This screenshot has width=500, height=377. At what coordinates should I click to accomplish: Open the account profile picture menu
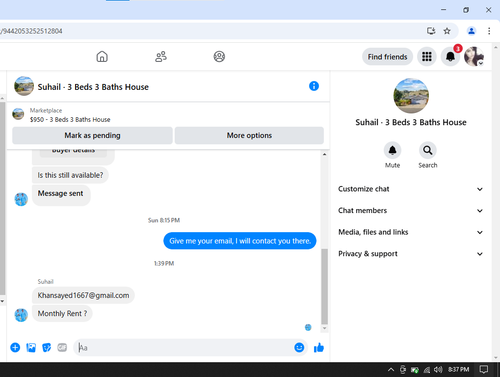(x=474, y=57)
